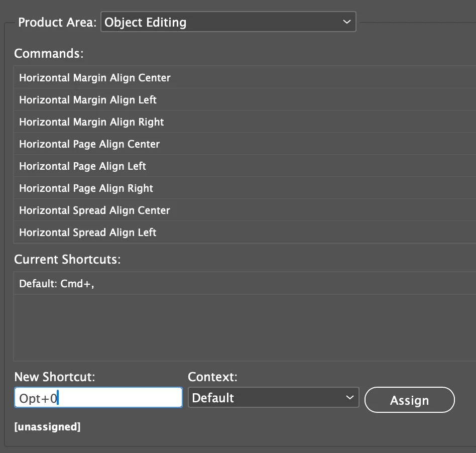Click the Current Shortcuts label
Screen dimensions: 476x453
[x=67, y=260]
